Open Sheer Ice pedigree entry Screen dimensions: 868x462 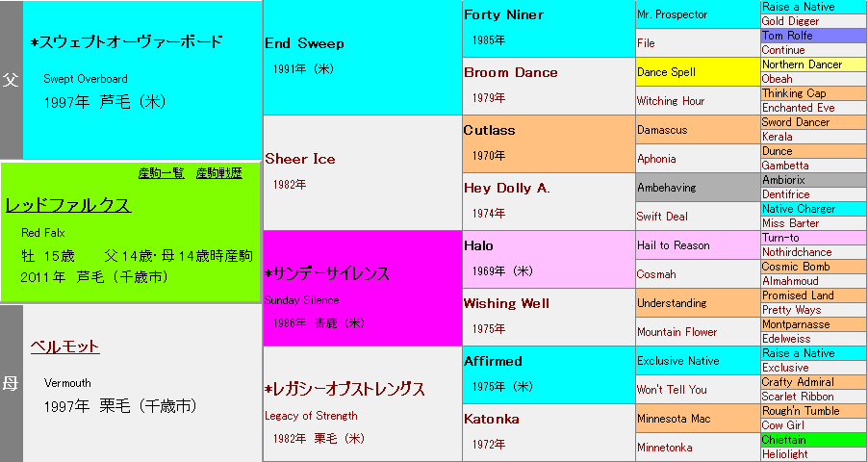[299, 159]
